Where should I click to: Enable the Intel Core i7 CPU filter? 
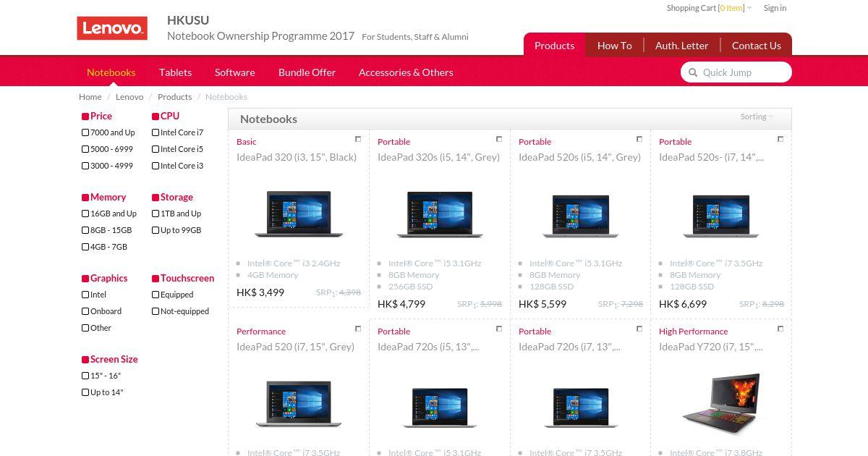(156, 132)
